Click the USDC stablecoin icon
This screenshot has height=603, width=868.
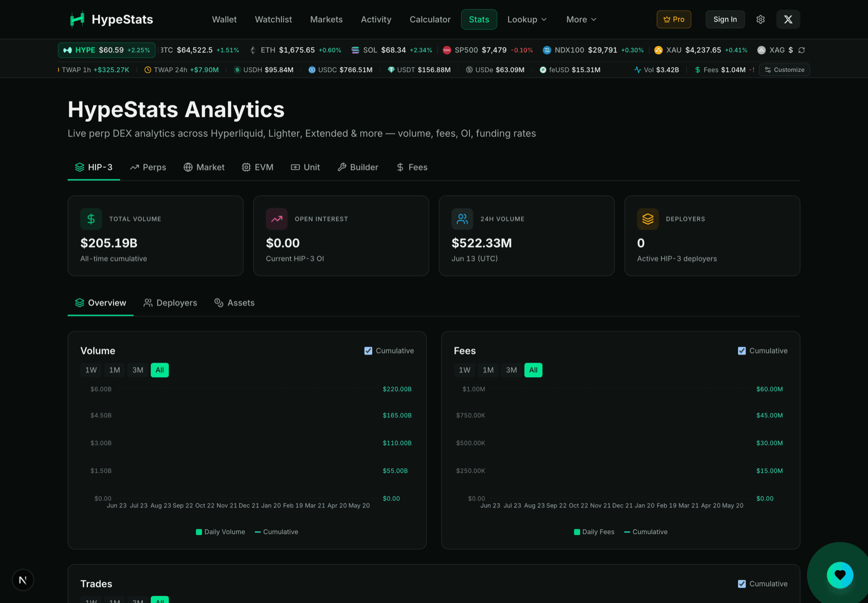312,70
